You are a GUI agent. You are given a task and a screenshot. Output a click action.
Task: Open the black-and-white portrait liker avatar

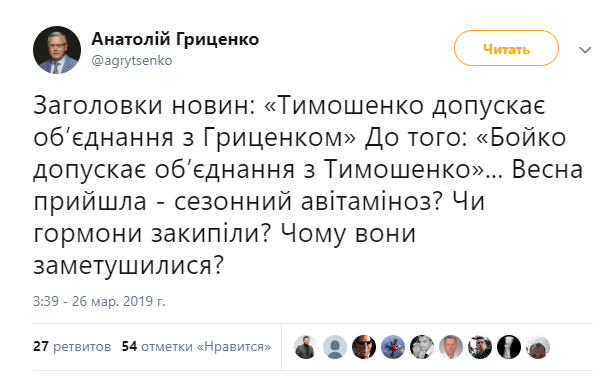(422, 347)
